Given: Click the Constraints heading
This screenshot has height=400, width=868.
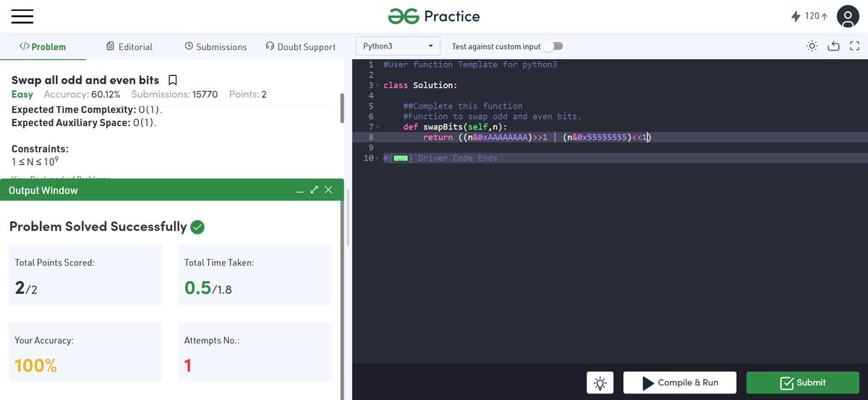Looking at the screenshot, I should 41,149.
